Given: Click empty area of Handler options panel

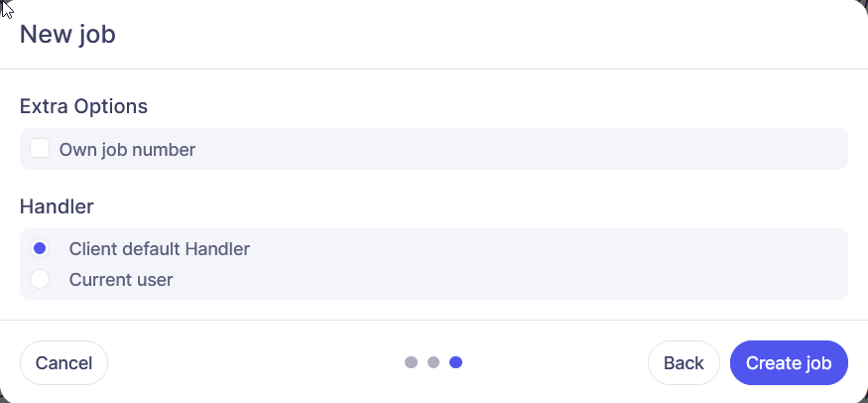Looking at the screenshot, I should (556, 264).
